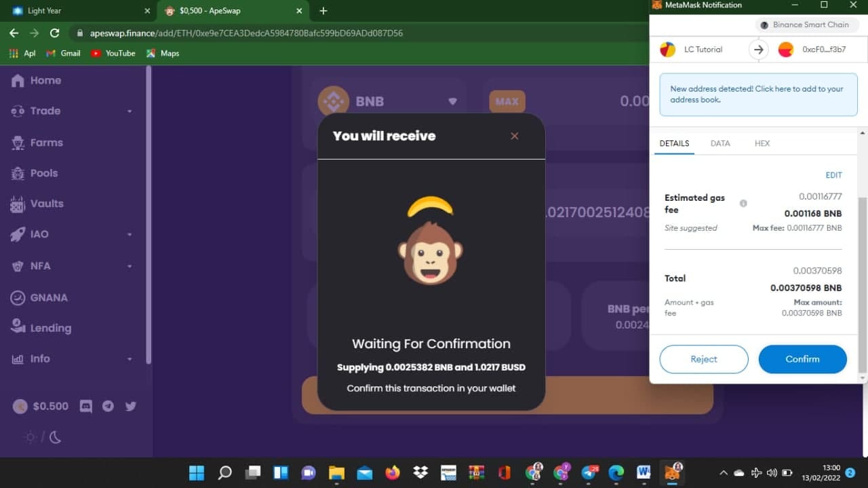Switch to the HEX tab in MetaMask
This screenshot has height=488, width=868.
pos(762,143)
